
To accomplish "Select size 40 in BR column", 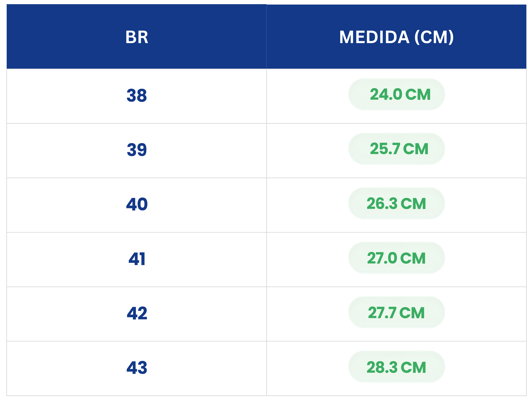I will point(137,204).
